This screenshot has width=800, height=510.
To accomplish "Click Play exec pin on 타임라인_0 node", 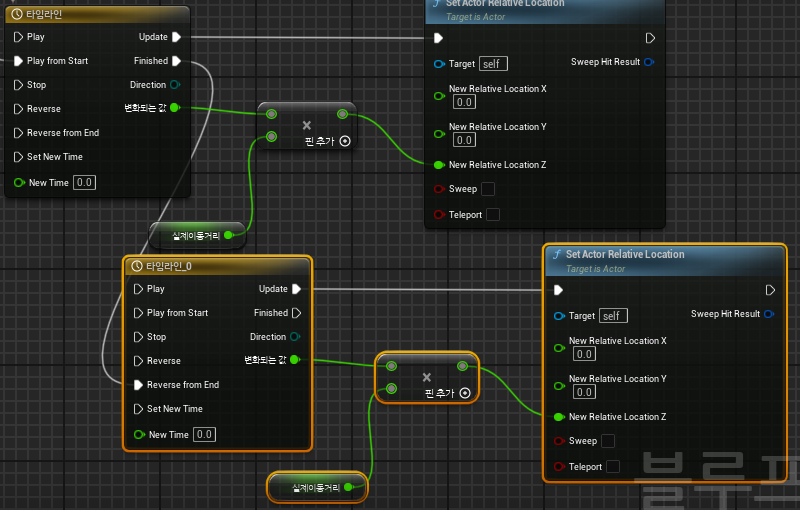I will pos(138,289).
